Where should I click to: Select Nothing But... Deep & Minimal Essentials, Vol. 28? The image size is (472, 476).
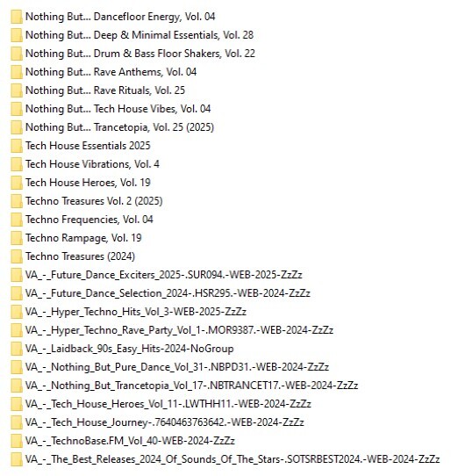(139, 35)
